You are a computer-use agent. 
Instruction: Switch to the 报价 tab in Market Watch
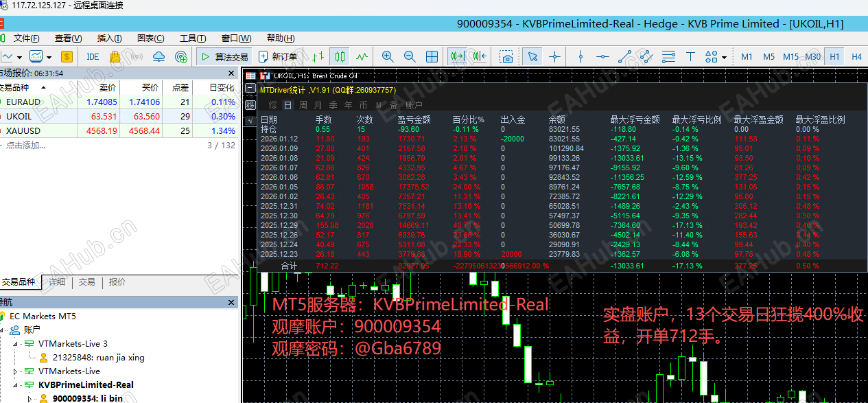117,281
